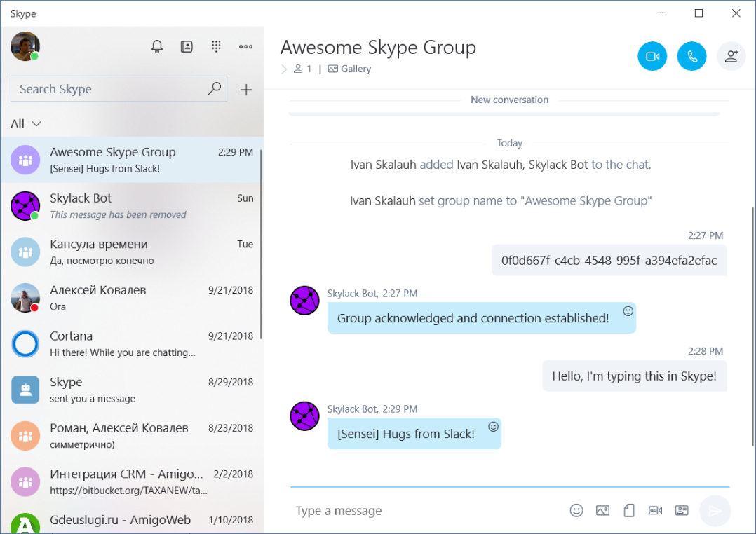Open the Капсула времени chat
This screenshot has height=534, width=756.
[132, 252]
